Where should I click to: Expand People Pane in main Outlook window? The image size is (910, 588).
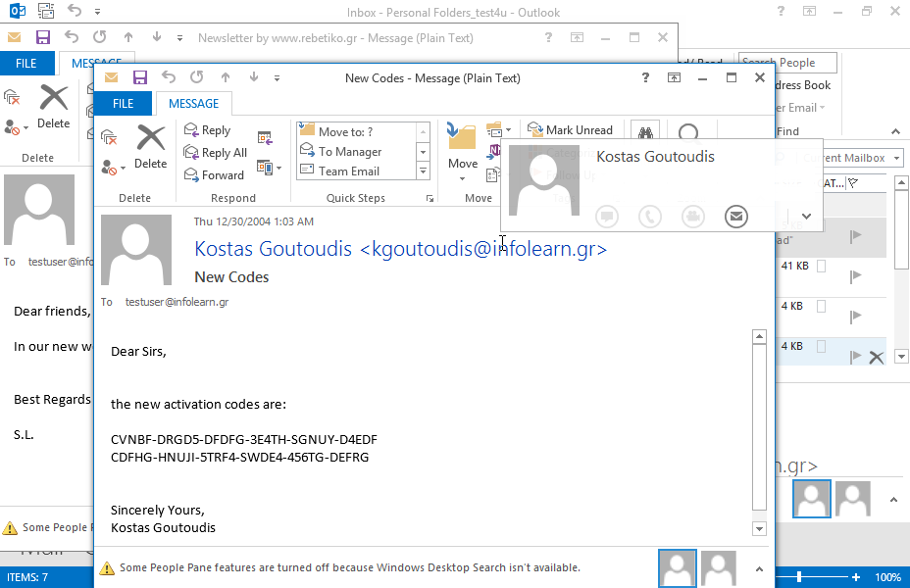[x=893, y=499]
